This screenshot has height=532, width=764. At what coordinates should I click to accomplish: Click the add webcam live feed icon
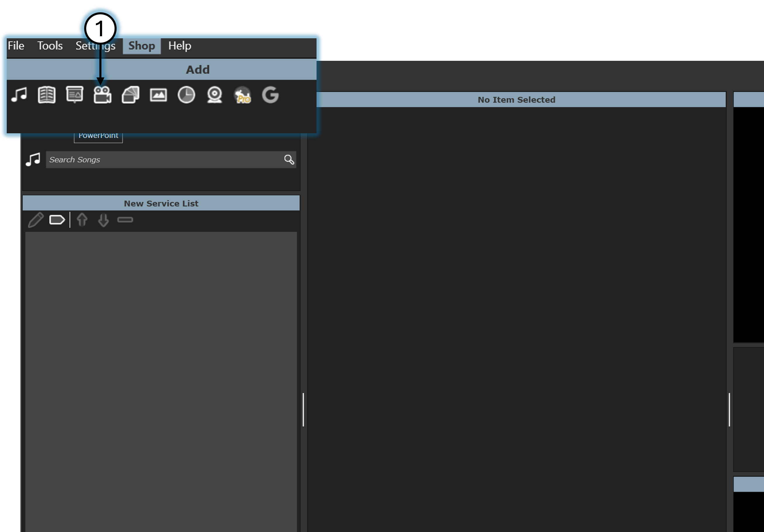[215, 95]
